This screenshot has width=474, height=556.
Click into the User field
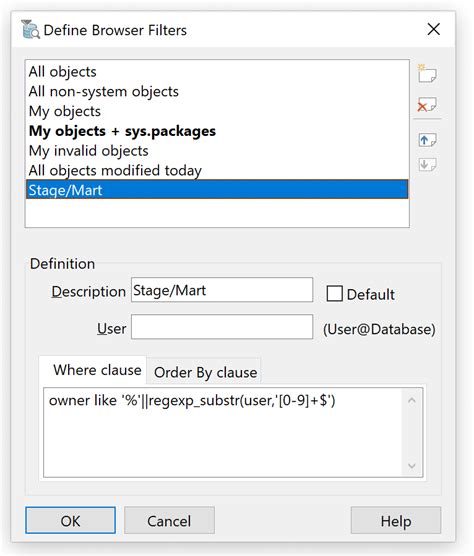point(222,327)
